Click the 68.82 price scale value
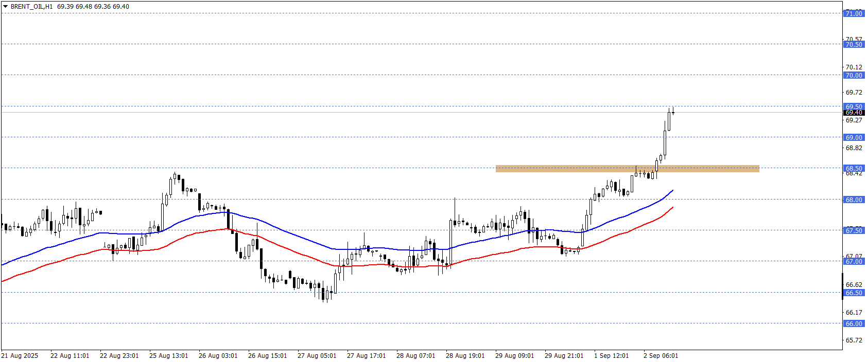This screenshot has height=362, width=868. pyautogui.click(x=854, y=148)
